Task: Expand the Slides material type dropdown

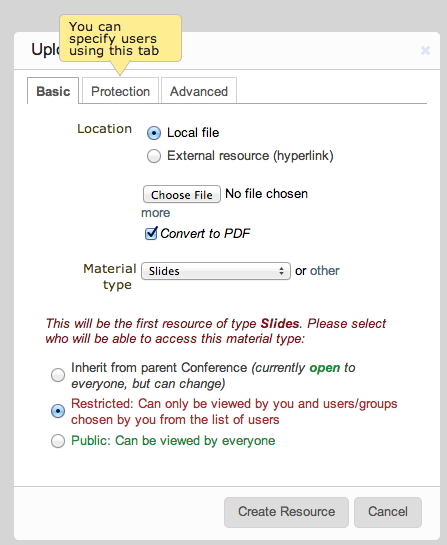Action: click(216, 271)
